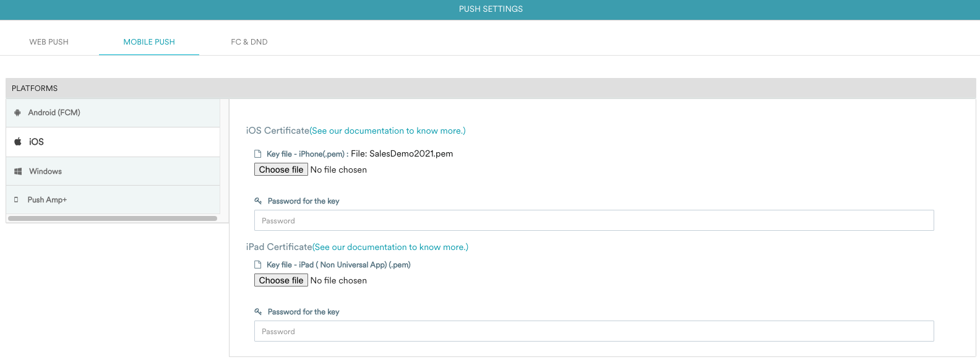Select the Mobile Push tab
Screen dimensions: 980x362
tap(149, 42)
